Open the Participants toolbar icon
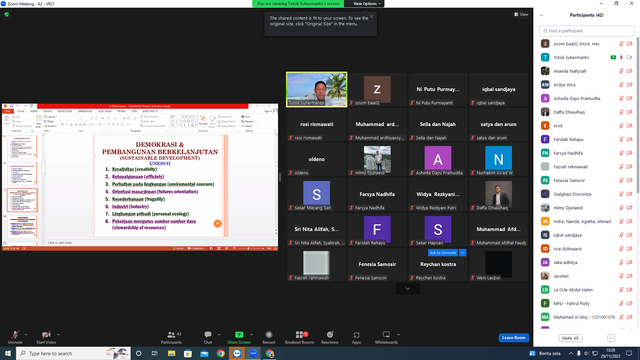This screenshot has height=360, width=640. click(x=171, y=335)
